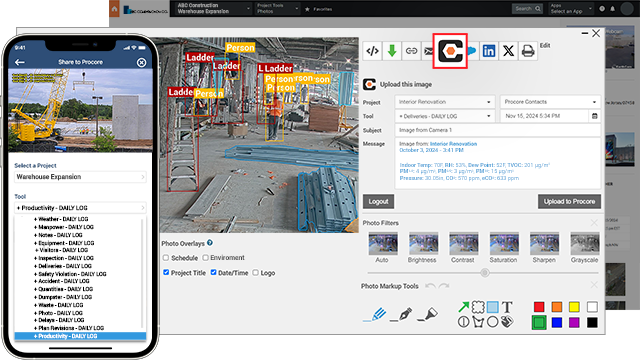Choose Weather - DAILY LOG in phone list

[62, 219]
